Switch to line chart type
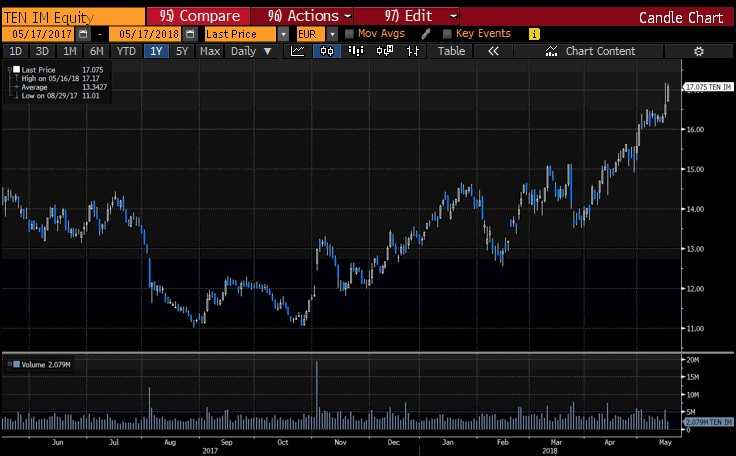736x456 pixels. pyautogui.click(x=298, y=51)
